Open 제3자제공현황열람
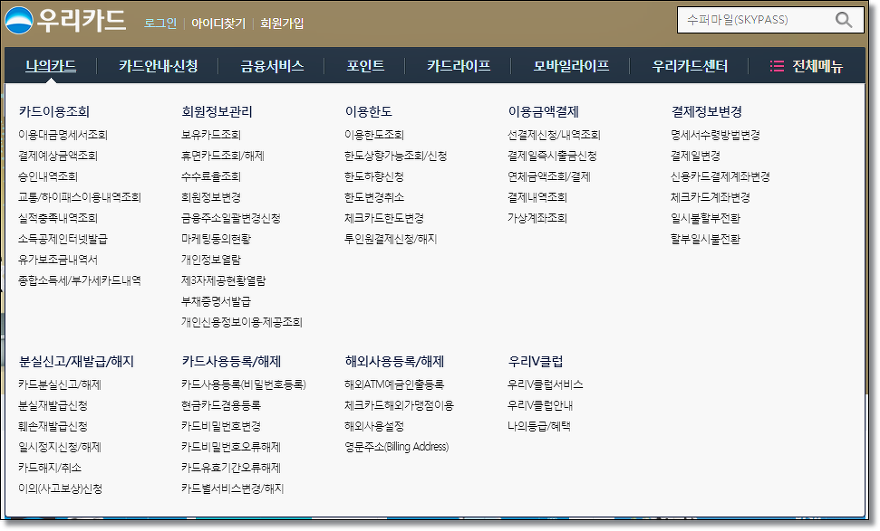The height and width of the screenshot is (531, 880). click(x=223, y=280)
